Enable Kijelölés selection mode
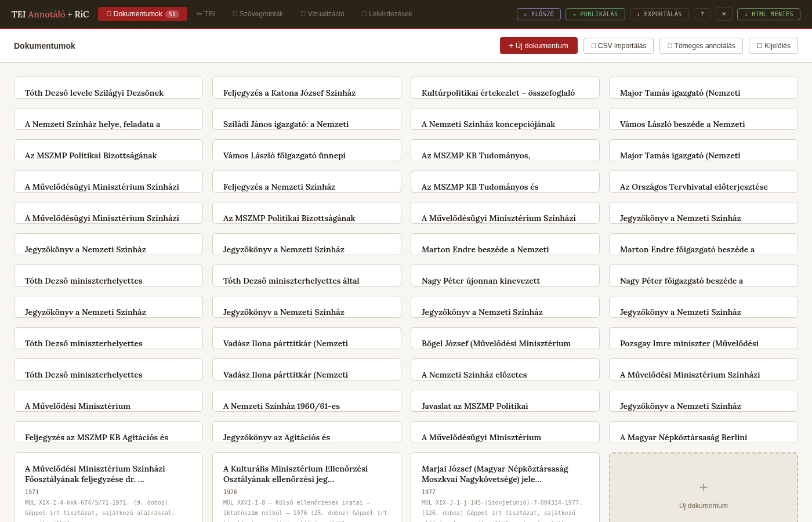 (773, 46)
